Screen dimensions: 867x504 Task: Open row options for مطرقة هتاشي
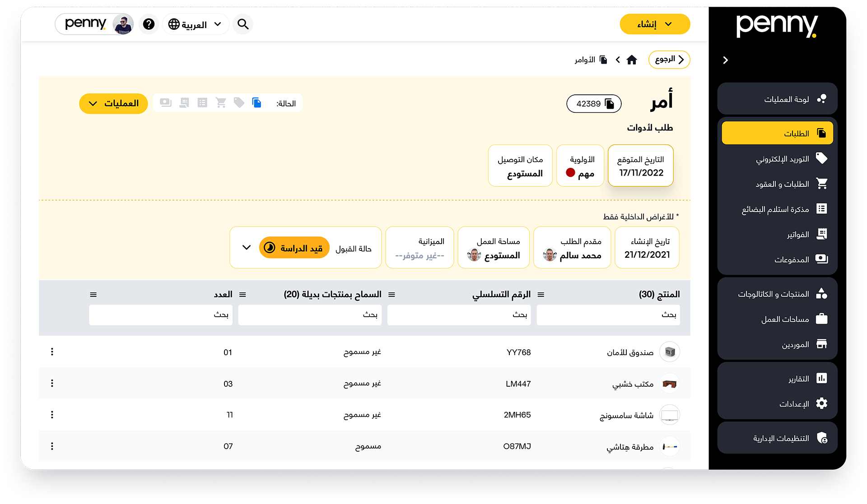coord(52,446)
